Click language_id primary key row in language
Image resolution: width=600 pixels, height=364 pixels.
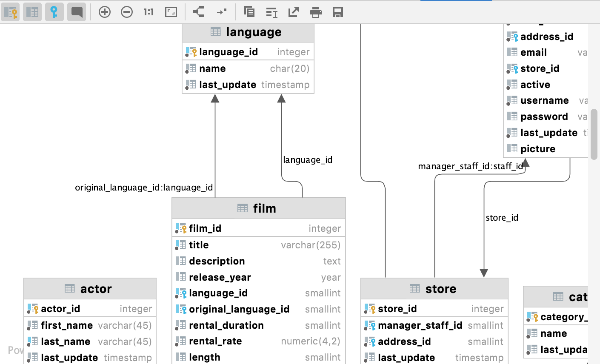[x=248, y=52]
